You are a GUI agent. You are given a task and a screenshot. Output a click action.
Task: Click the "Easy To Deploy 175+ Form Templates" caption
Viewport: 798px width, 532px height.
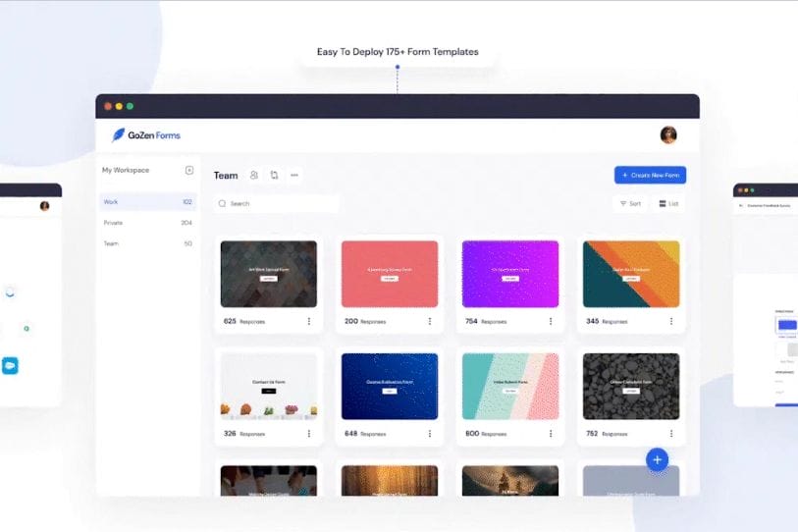coord(398,52)
